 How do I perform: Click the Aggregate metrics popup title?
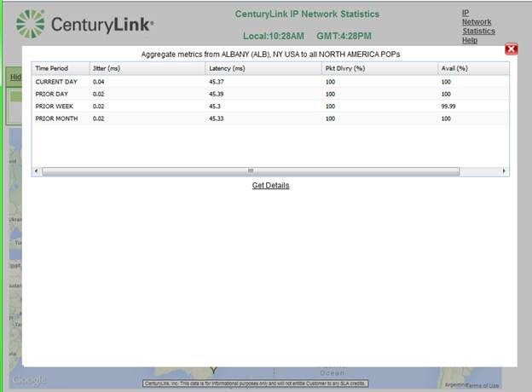pos(270,55)
